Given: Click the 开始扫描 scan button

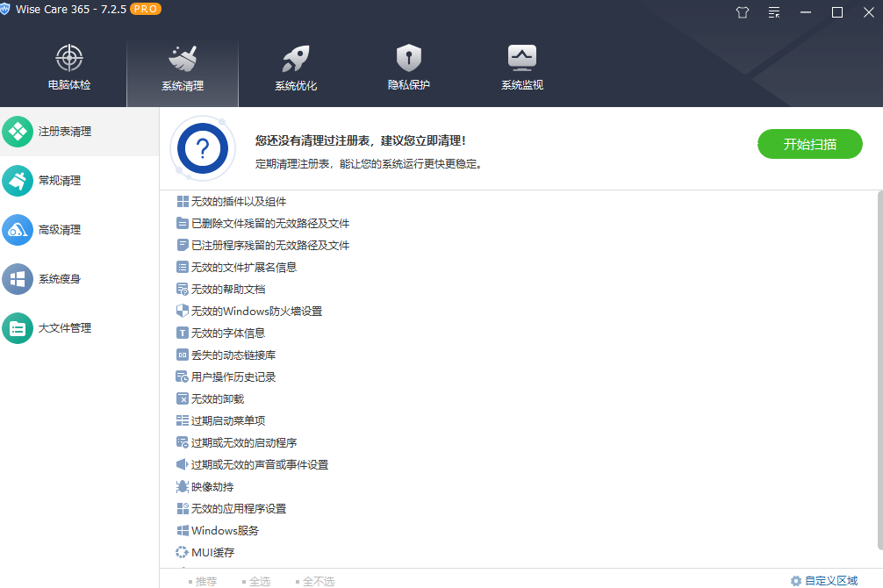Looking at the screenshot, I should pyautogui.click(x=809, y=143).
